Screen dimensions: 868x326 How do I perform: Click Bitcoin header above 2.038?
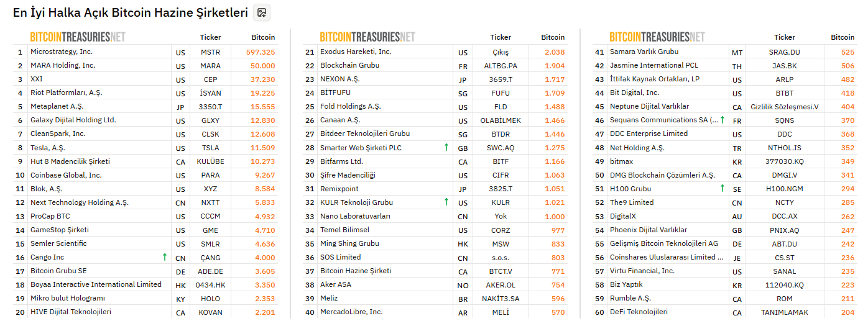553,37
